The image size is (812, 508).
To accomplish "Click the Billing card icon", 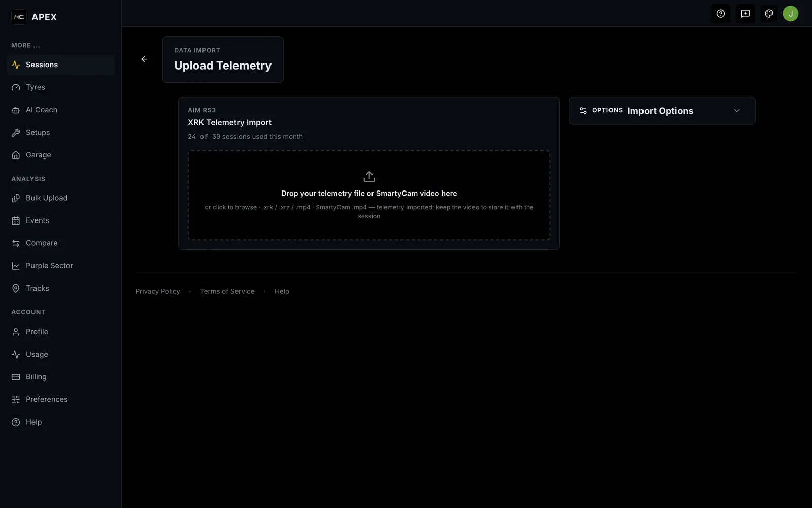I will 16,377.
